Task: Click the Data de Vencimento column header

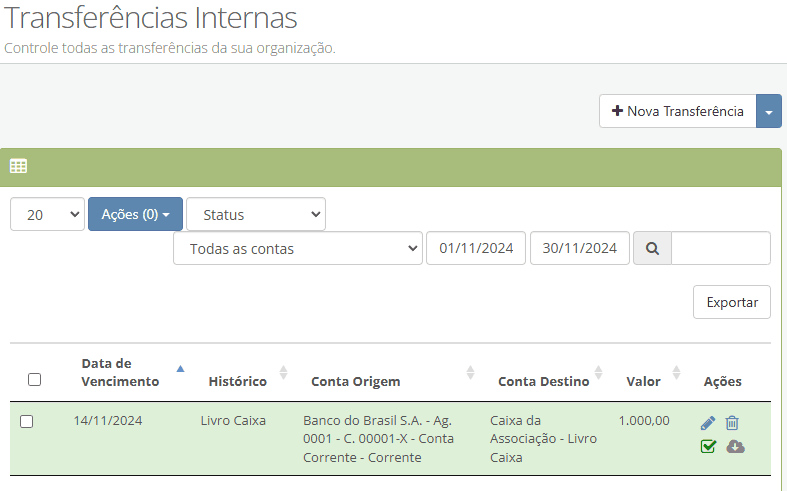Action: click(x=120, y=373)
